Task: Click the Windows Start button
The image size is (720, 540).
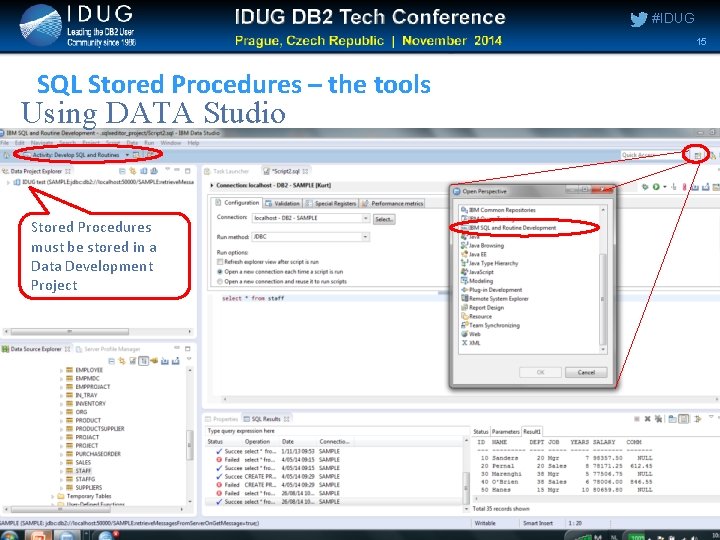Action: pyautogui.click(x=8, y=535)
